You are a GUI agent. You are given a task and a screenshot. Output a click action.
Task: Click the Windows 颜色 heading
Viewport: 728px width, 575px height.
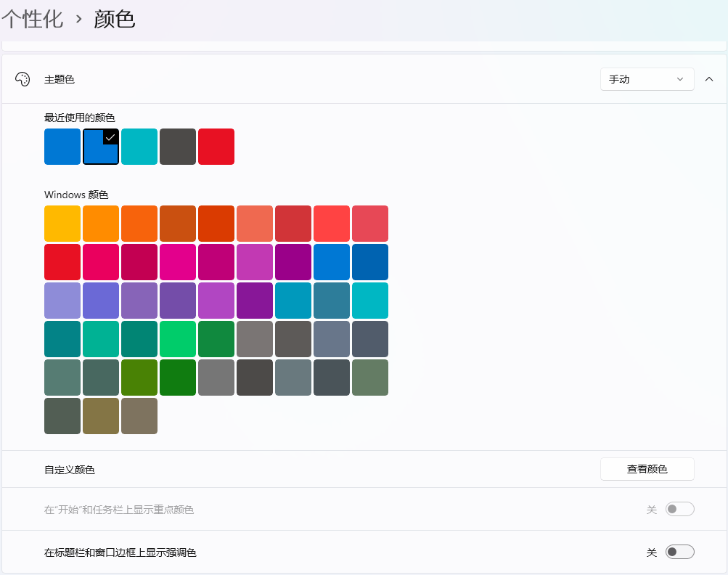(x=76, y=195)
